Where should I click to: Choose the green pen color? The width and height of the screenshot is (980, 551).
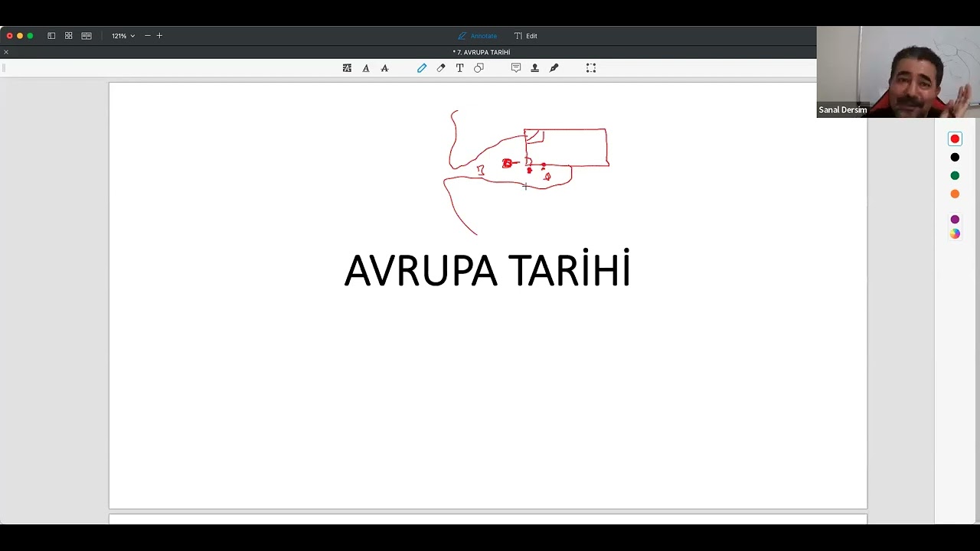[x=955, y=175]
